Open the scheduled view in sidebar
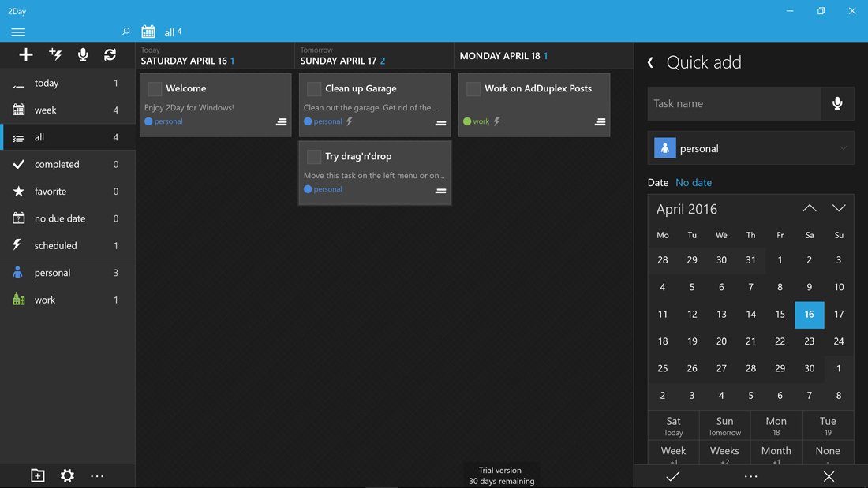This screenshot has width=868, height=488. coord(55,246)
